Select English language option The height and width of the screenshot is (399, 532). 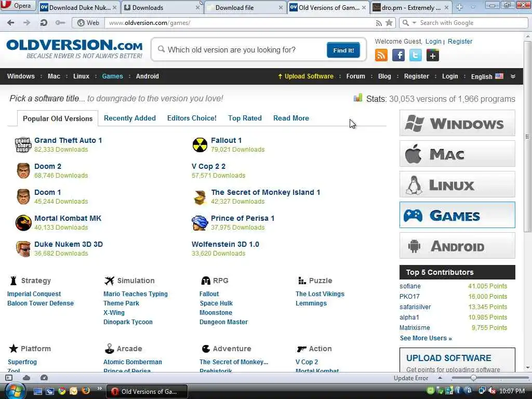pyautogui.click(x=487, y=76)
